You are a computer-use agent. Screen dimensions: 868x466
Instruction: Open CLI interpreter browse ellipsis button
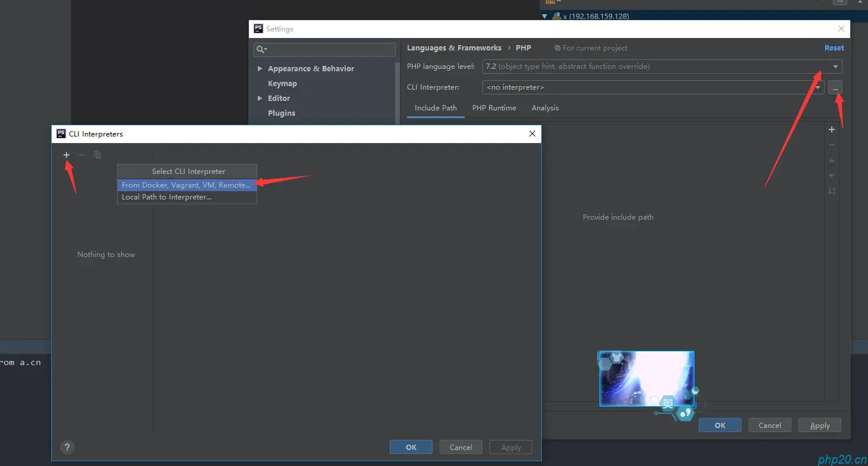pyautogui.click(x=835, y=87)
